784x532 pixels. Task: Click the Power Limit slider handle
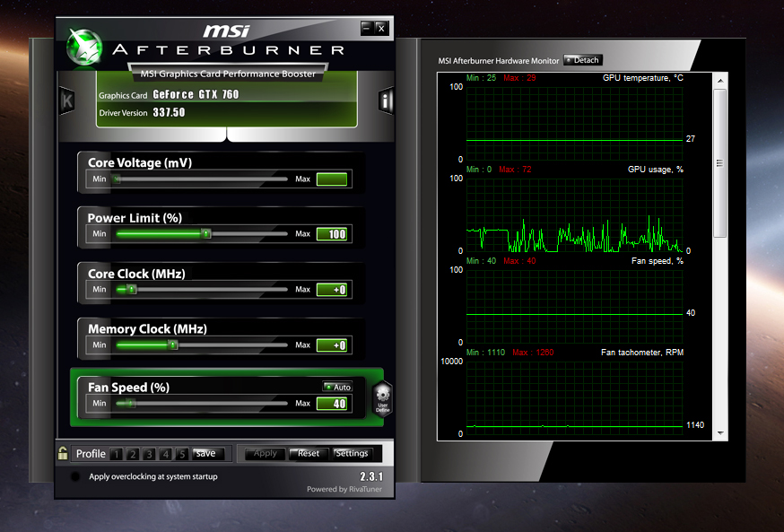(205, 234)
